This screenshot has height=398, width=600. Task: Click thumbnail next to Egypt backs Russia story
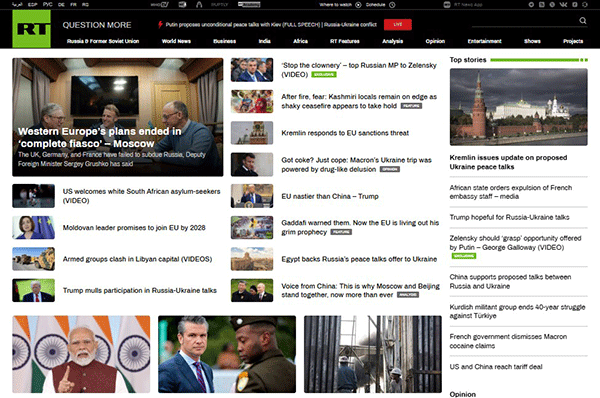(x=252, y=259)
